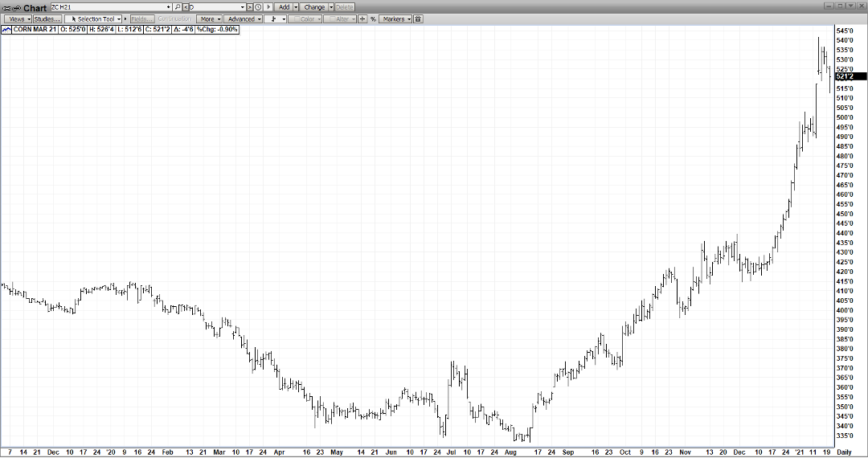
Task: Step to the next interval with the right arrow
Action: [250, 7]
